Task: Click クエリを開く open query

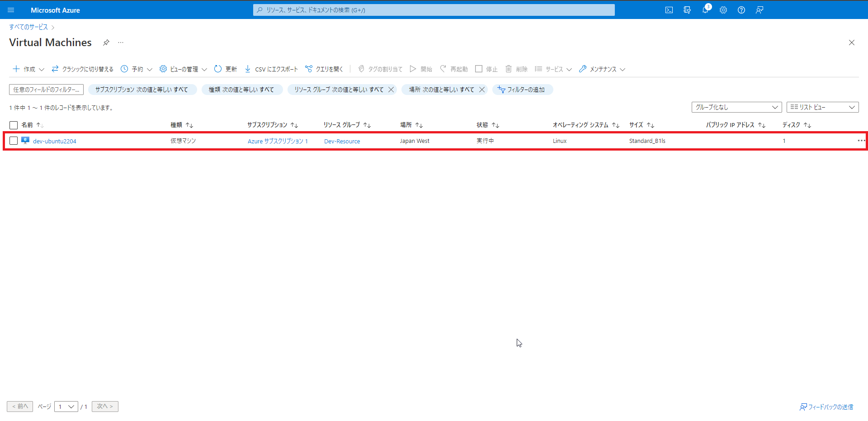Action: click(324, 69)
